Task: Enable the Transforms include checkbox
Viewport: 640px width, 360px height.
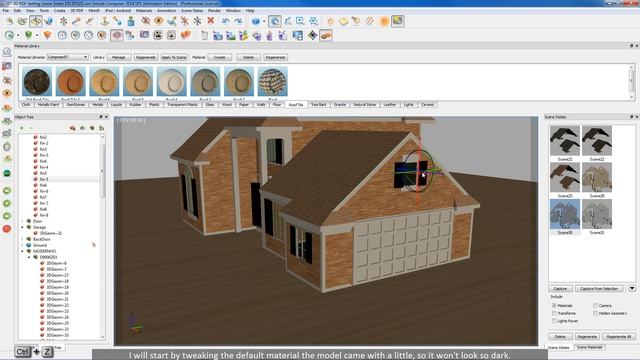Action: [x=554, y=313]
